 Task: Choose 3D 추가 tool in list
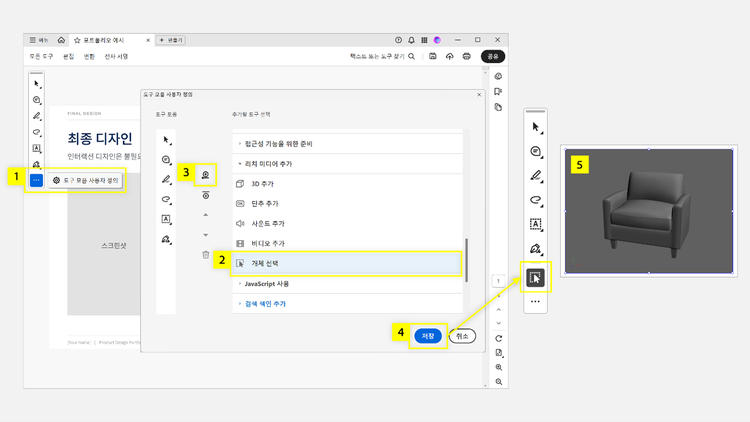point(348,184)
